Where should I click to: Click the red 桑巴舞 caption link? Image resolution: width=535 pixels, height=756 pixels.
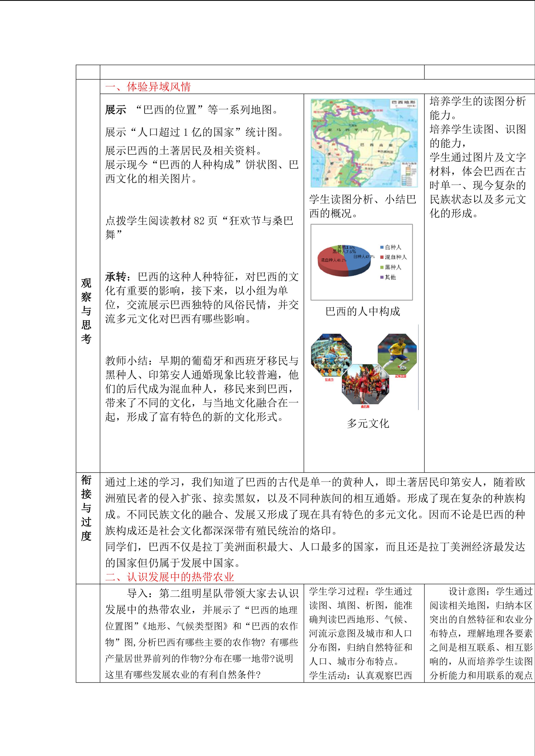365,407
